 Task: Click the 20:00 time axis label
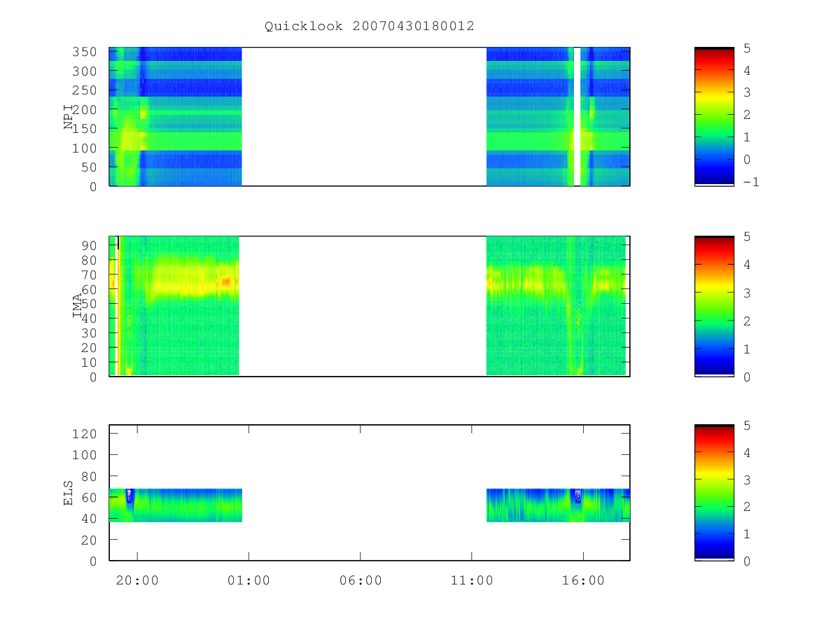137,580
